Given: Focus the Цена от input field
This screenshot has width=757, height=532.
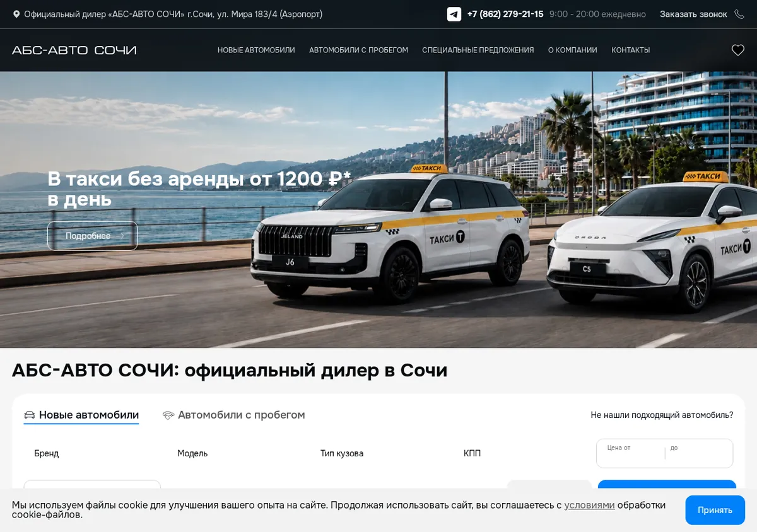Looking at the screenshot, I should tap(630, 453).
